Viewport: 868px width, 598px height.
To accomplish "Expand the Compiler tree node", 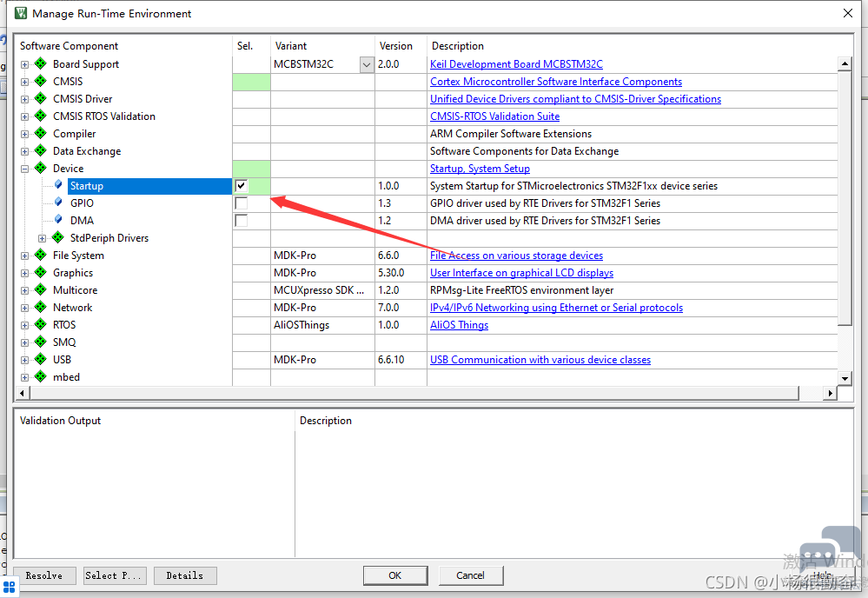I will pos(24,134).
